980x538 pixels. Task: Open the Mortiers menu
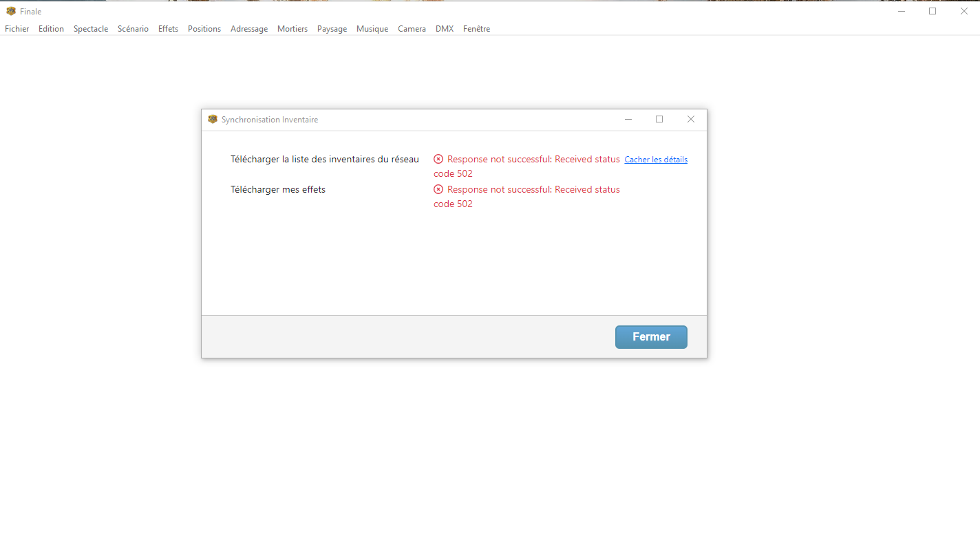click(x=292, y=29)
